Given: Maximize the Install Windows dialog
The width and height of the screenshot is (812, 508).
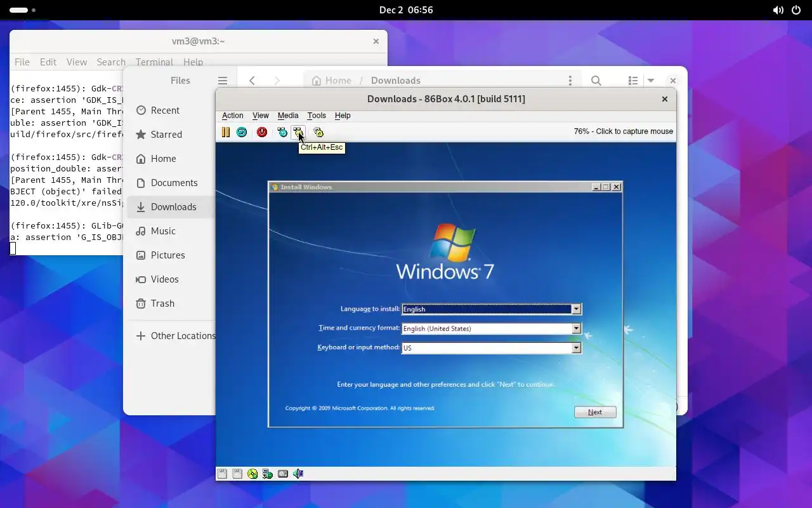Looking at the screenshot, I should (x=606, y=187).
